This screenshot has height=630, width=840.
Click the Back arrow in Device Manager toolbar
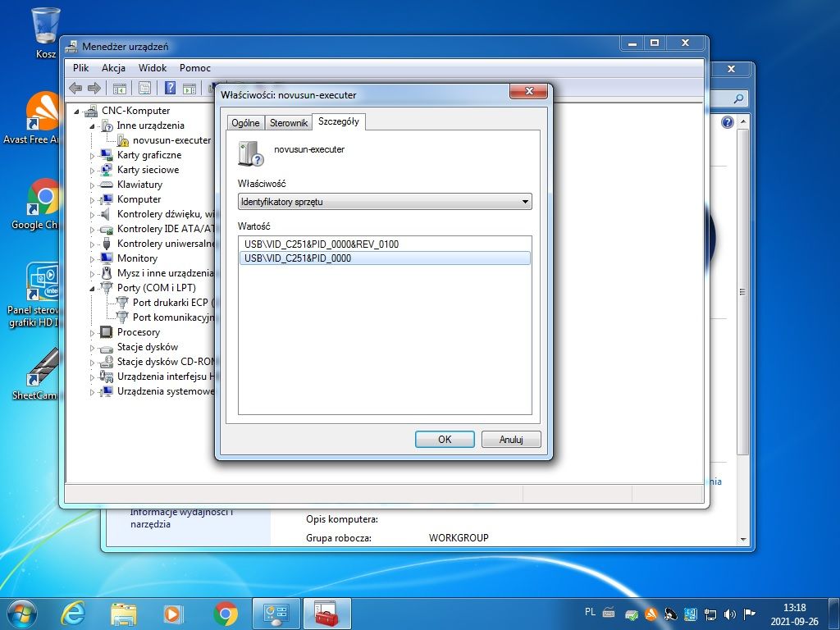click(75, 88)
